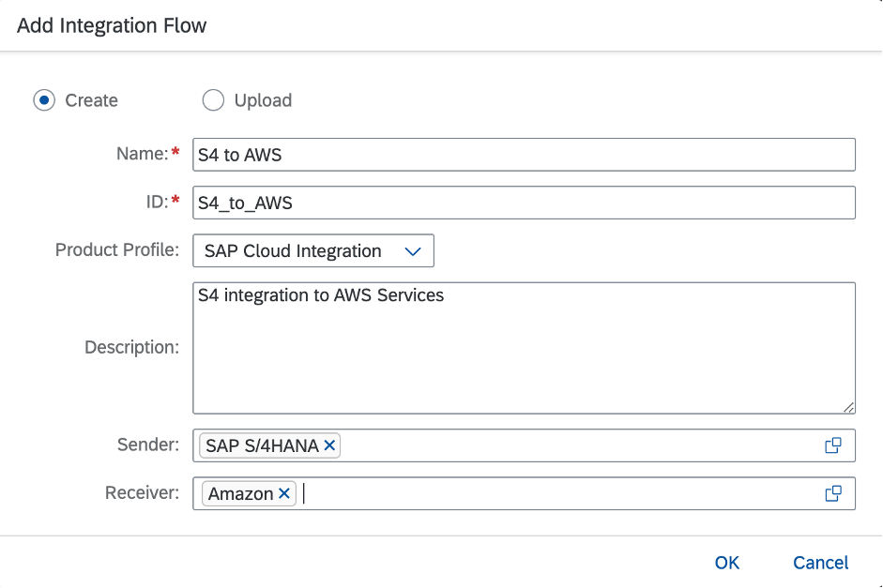Screen dimensions: 883x588
Task: Cancel the Add Integration Flow dialog
Action: coord(820,563)
